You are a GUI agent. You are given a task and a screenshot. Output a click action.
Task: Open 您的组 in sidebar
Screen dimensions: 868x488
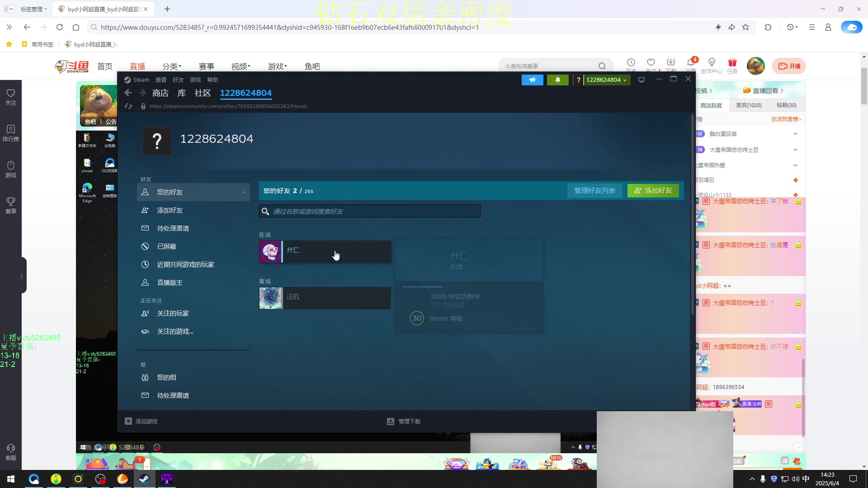[x=193, y=377]
